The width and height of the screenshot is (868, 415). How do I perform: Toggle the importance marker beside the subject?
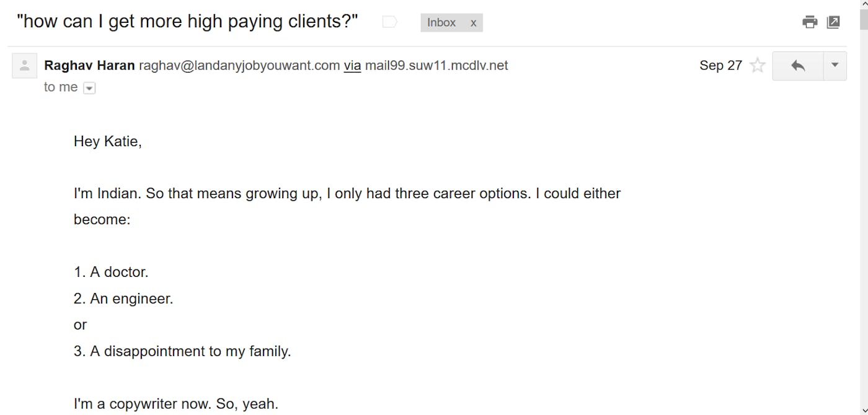point(389,23)
